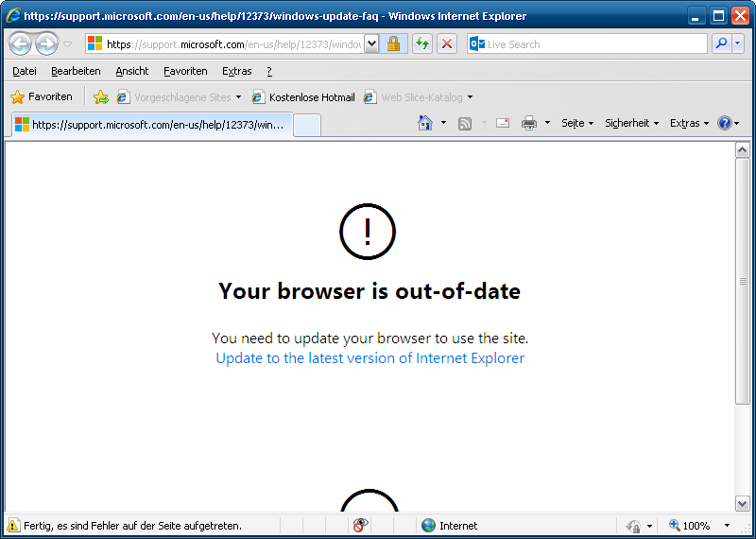
Task: Open search provider options dropdown
Action: (738, 44)
